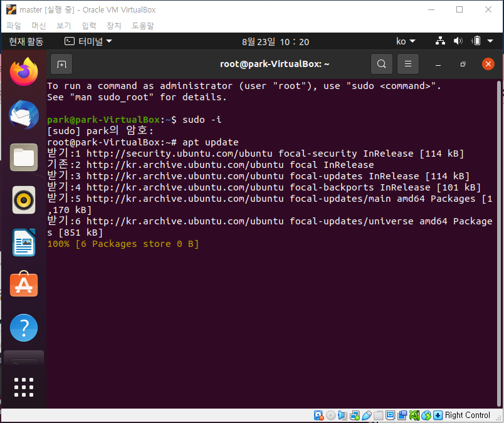504x423 pixels.
Task: Click the keyboard capture down-arrow indicator
Action: (x=438, y=415)
